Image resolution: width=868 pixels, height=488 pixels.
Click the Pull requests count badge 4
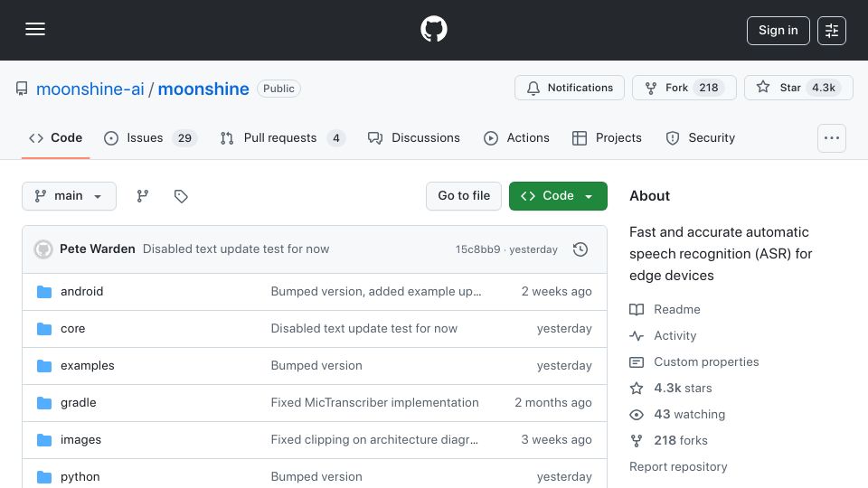(x=336, y=137)
